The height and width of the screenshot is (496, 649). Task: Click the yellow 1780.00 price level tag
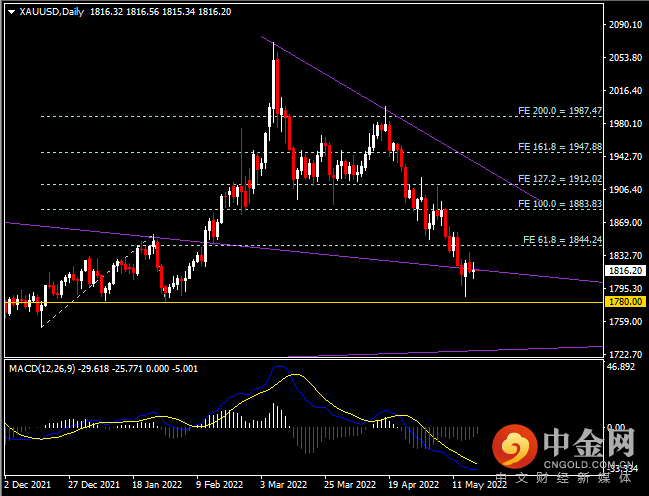click(x=625, y=301)
